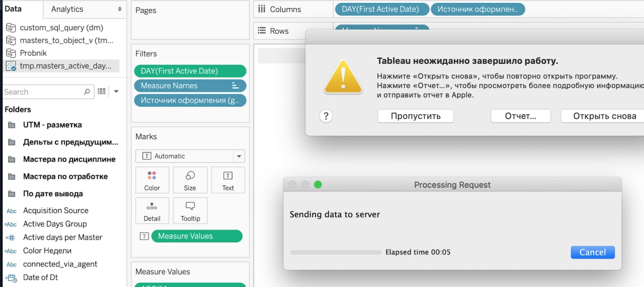Select the Active Days Group field
Viewport: 644px width, 287px height.
click(x=55, y=224)
